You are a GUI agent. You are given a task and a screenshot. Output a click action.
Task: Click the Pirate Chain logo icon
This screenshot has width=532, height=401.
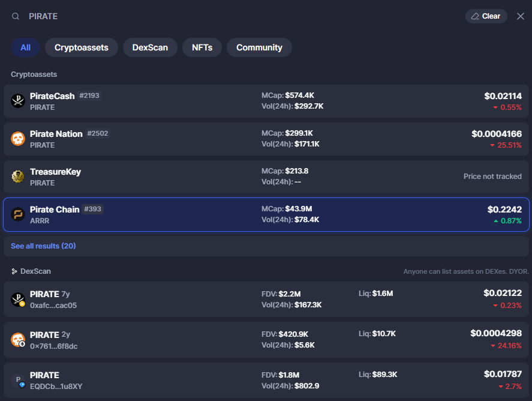(x=18, y=214)
